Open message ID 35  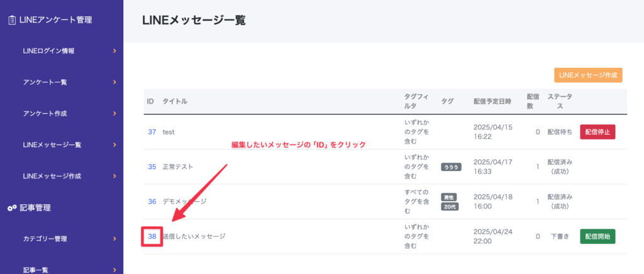tap(152, 167)
